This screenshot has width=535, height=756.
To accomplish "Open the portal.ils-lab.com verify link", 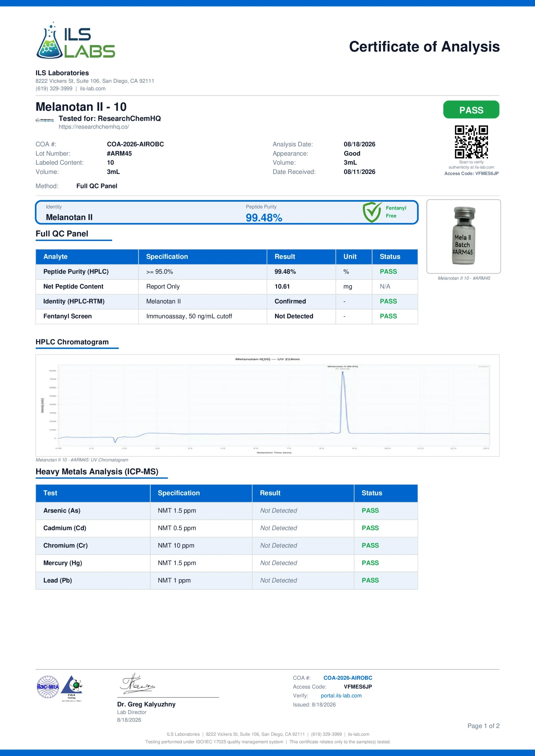I will (341, 695).
